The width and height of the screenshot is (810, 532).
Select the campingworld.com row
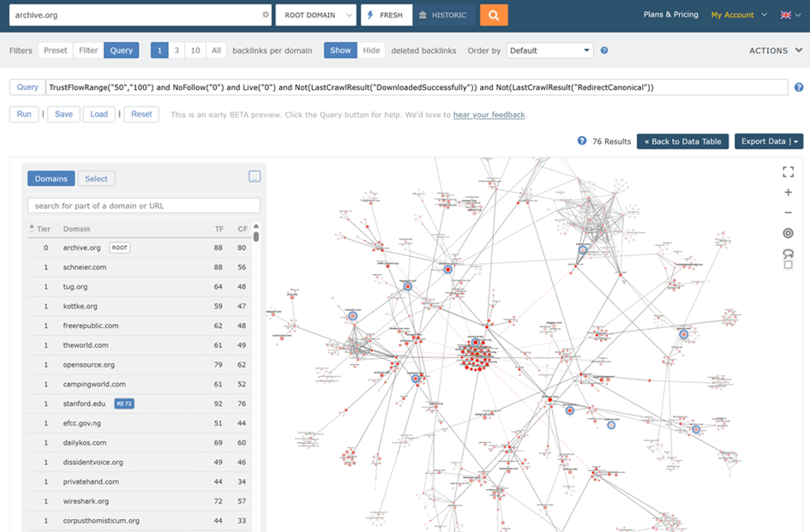point(140,385)
